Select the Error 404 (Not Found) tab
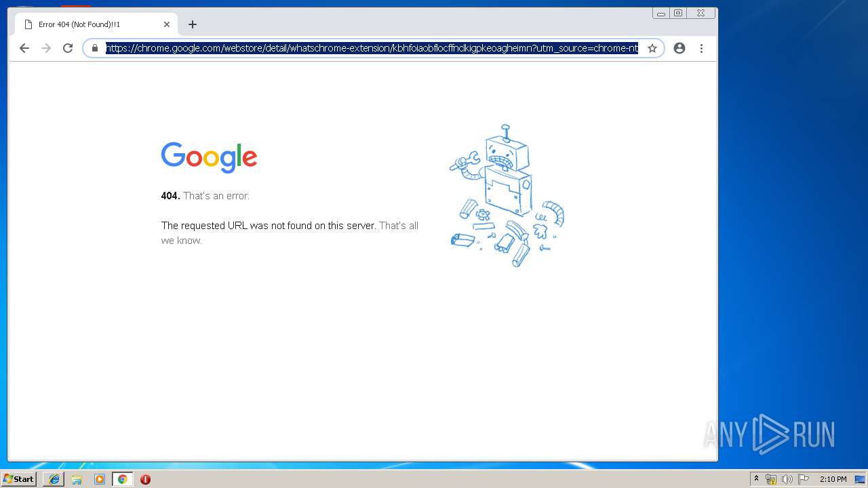The height and width of the screenshot is (488, 868). (96, 24)
